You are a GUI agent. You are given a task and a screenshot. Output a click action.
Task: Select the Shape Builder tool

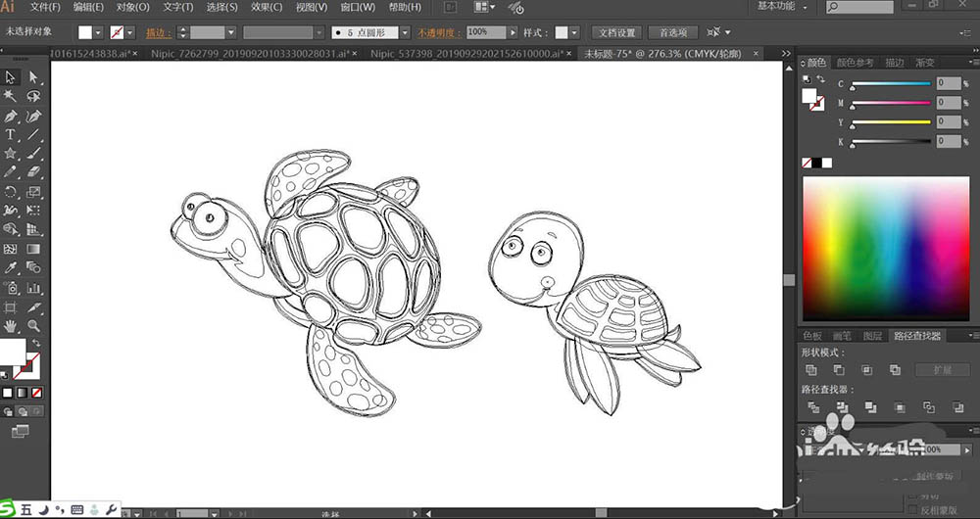(10, 229)
